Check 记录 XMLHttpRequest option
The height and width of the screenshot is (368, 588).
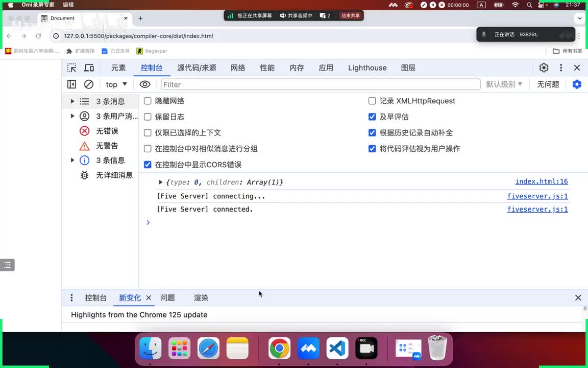372,101
